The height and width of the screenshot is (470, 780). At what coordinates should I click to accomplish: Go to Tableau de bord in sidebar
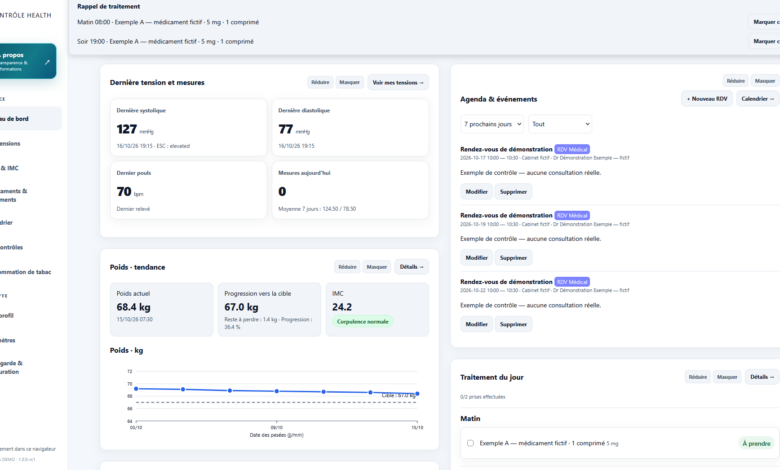click(30, 119)
